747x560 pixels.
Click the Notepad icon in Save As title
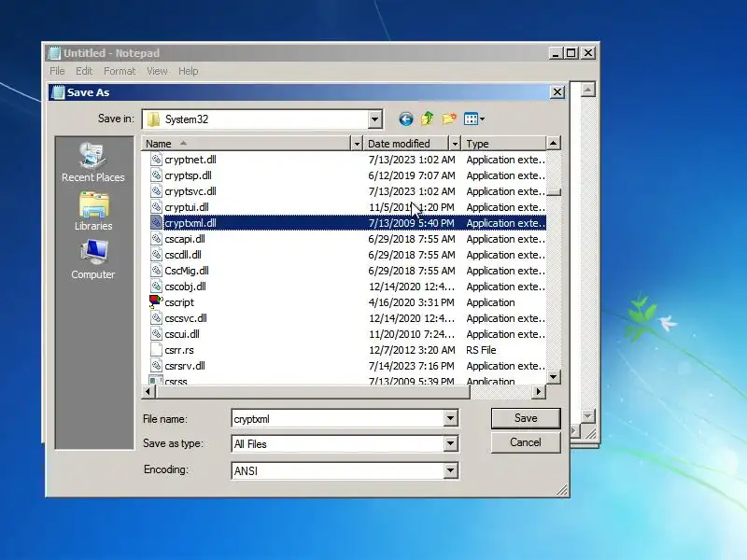click(x=58, y=92)
